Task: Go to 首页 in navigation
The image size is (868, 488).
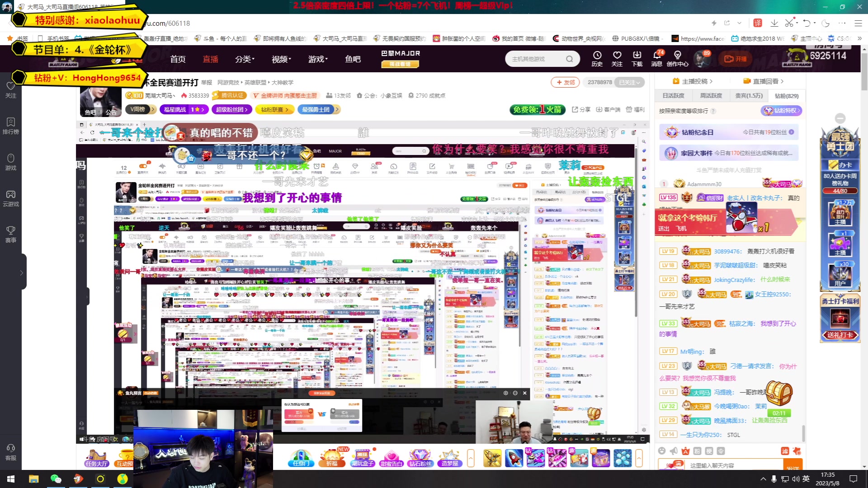Action: point(178,59)
